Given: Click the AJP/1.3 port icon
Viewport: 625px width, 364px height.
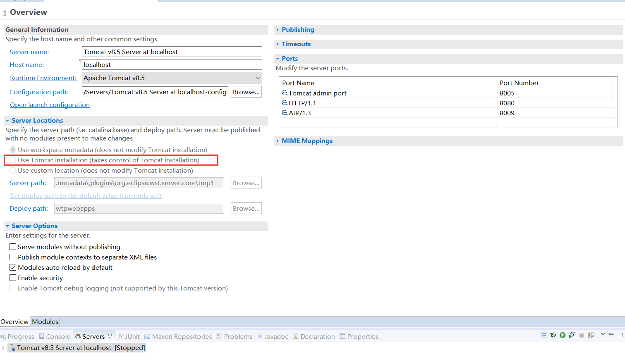Looking at the screenshot, I should click(285, 113).
